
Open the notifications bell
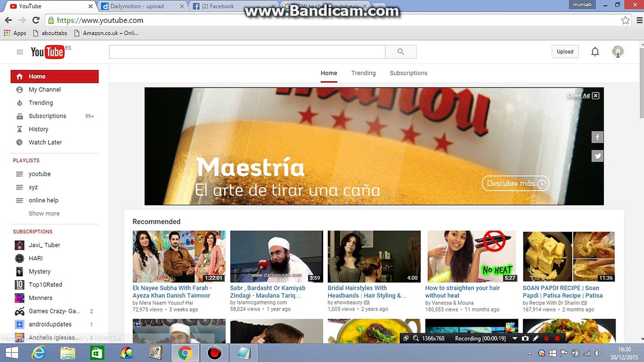coord(595,52)
